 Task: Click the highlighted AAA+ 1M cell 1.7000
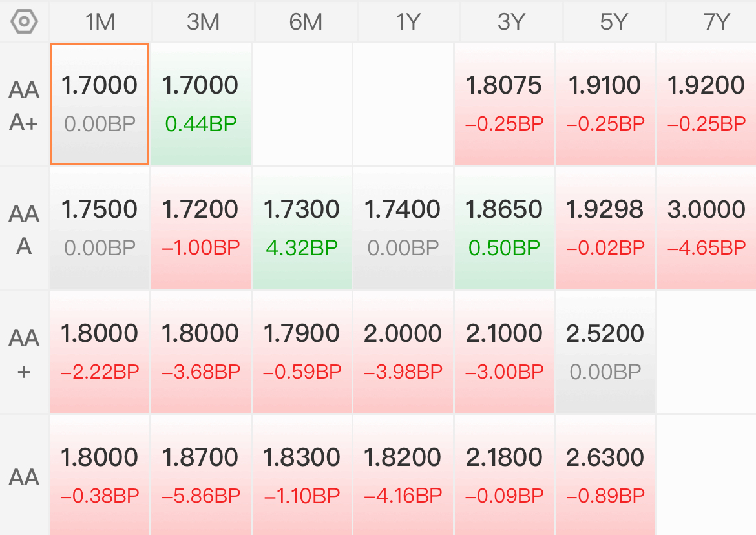pos(100,103)
